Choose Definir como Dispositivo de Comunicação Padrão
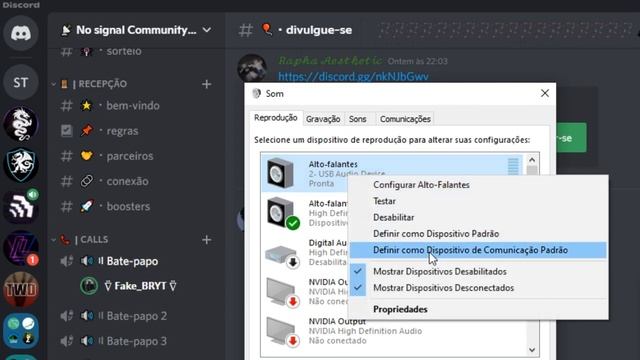Image resolution: width=640 pixels, height=360 pixels. [x=478, y=250]
